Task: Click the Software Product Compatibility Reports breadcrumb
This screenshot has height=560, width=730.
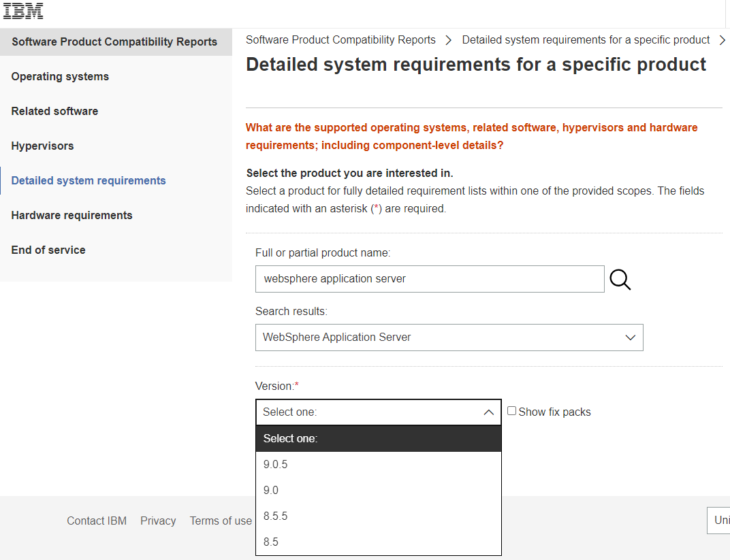Action: coord(340,40)
